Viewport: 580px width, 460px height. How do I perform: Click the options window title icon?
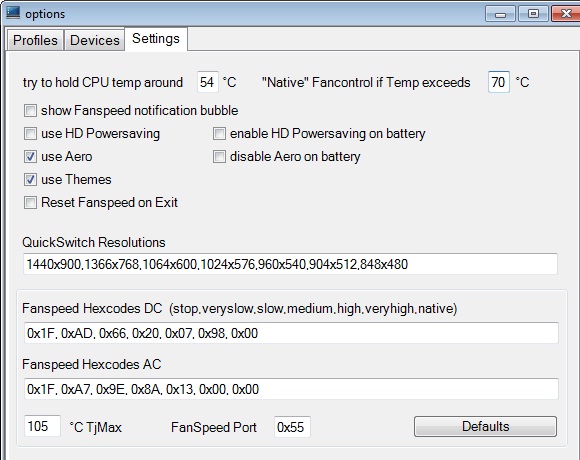13,12
